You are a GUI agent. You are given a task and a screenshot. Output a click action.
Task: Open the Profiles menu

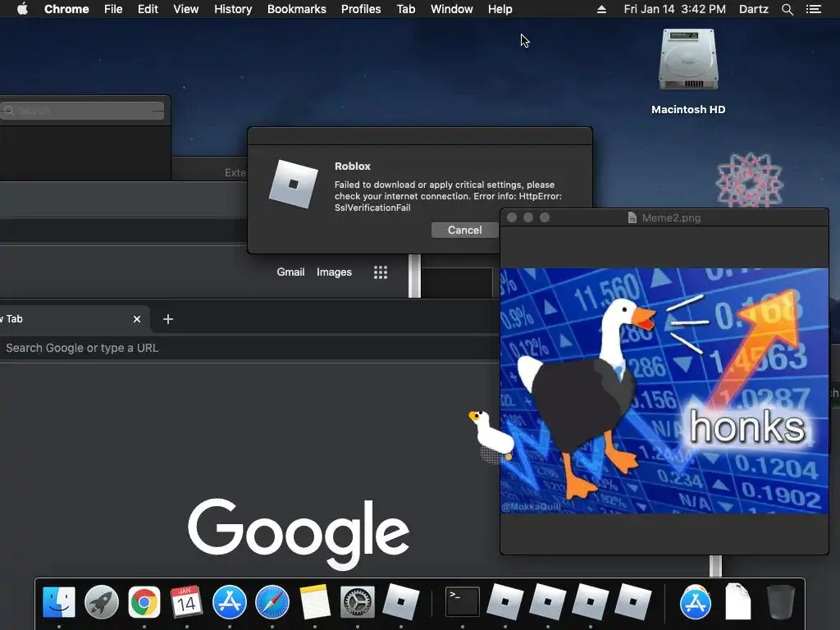pos(361,9)
